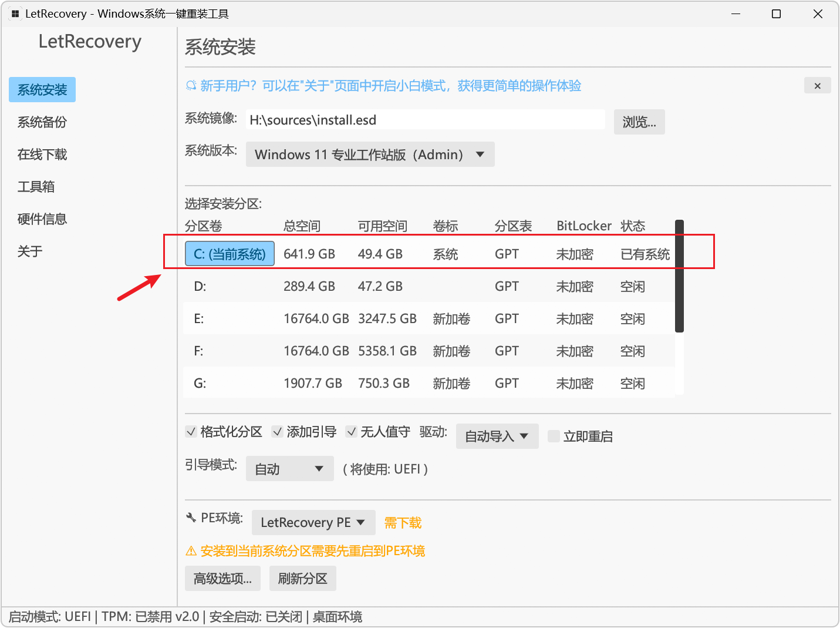Screen dimensions: 840x628
Task: Click the status bar 启动模式 TPM text
Action: pyautogui.click(x=185, y=617)
